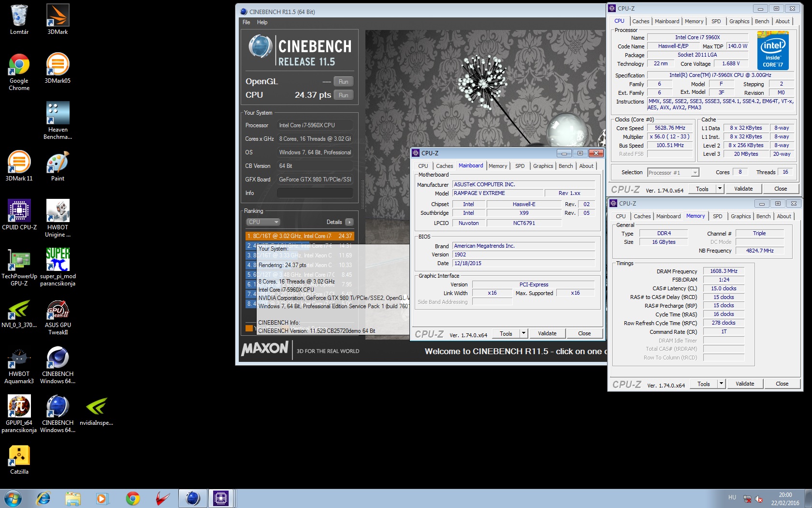Launch Google Chrome from desktop

(19, 72)
